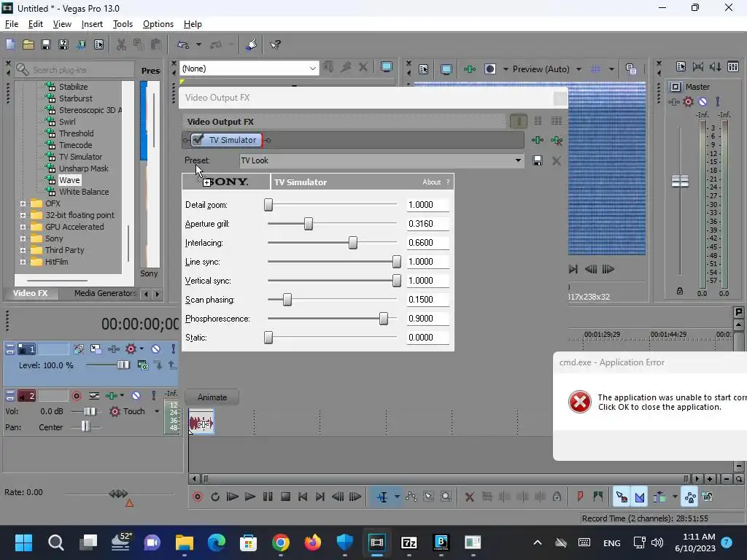The width and height of the screenshot is (747, 560).
Task: Click the What's This help pointer icon
Action: (275, 44)
